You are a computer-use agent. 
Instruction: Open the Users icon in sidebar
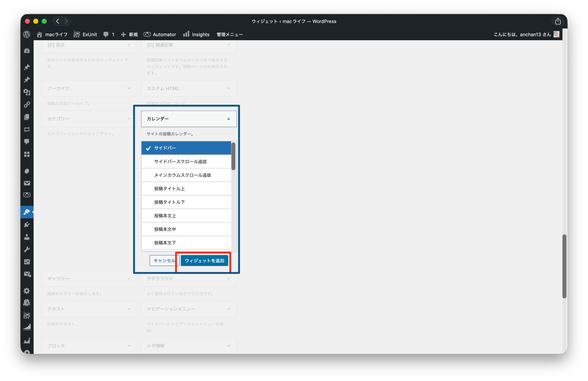pyautogui.click(x=27, y=237)
